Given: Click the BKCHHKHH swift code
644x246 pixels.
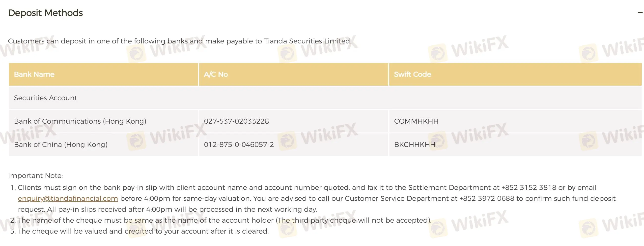Looking at the screenshot, I should [x=415, y=144].
